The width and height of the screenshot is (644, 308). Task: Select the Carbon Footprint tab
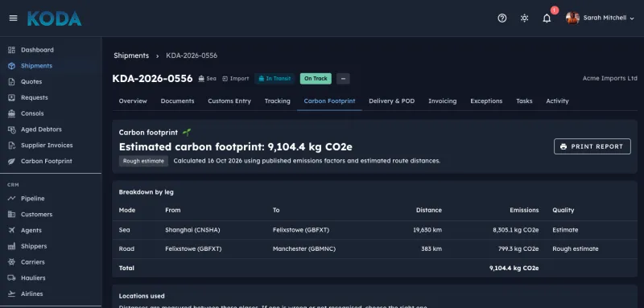[329, 101]
